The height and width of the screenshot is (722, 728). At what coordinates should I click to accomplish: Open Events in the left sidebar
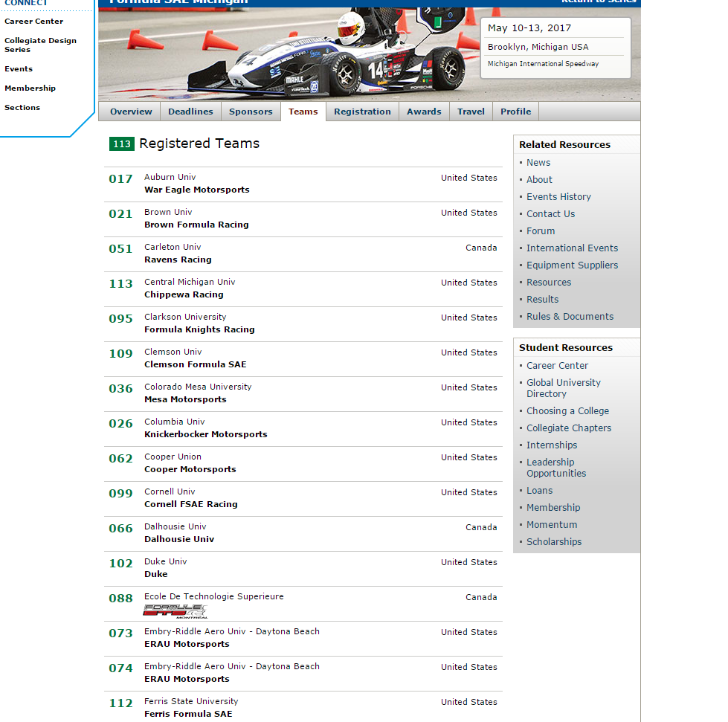tap(19, 68)
